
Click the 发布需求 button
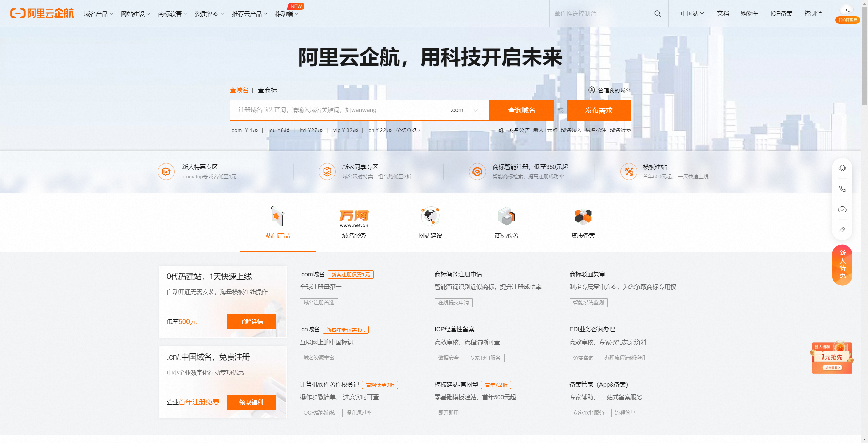coord(598,110)
